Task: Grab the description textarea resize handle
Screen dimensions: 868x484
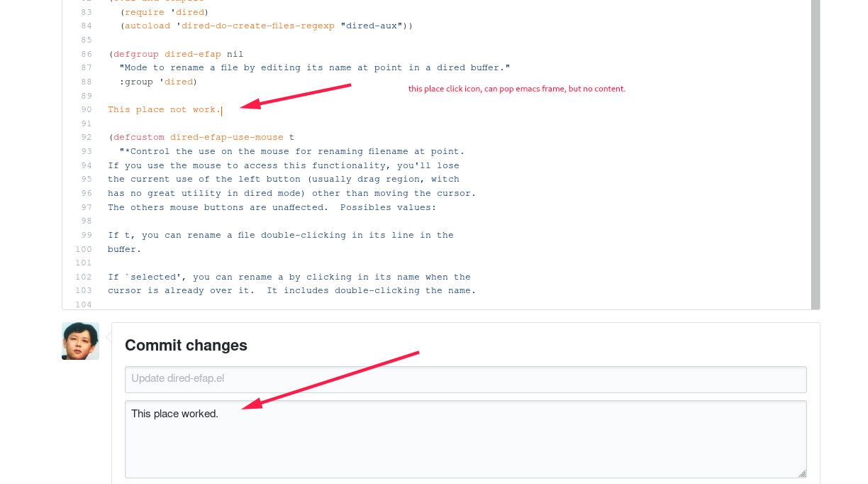Action: pyautogui.click(x=802, y=473)
